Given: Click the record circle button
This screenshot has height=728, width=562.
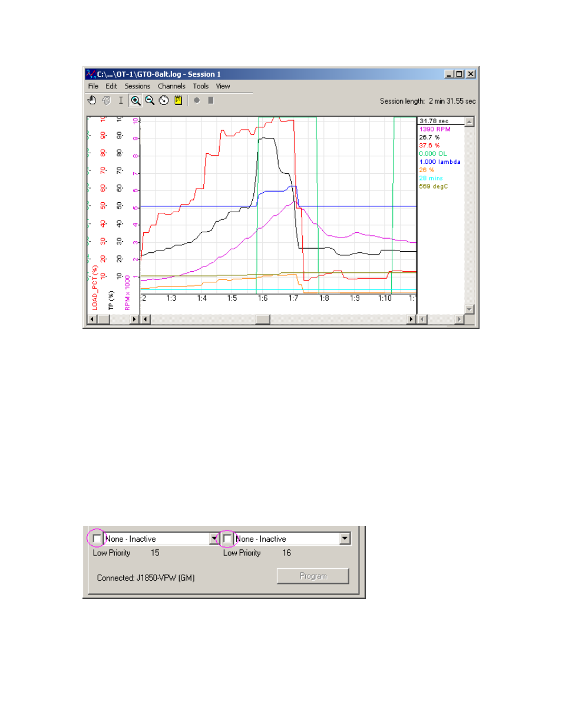Looking at the screenshot, I should tap(197, 100).
